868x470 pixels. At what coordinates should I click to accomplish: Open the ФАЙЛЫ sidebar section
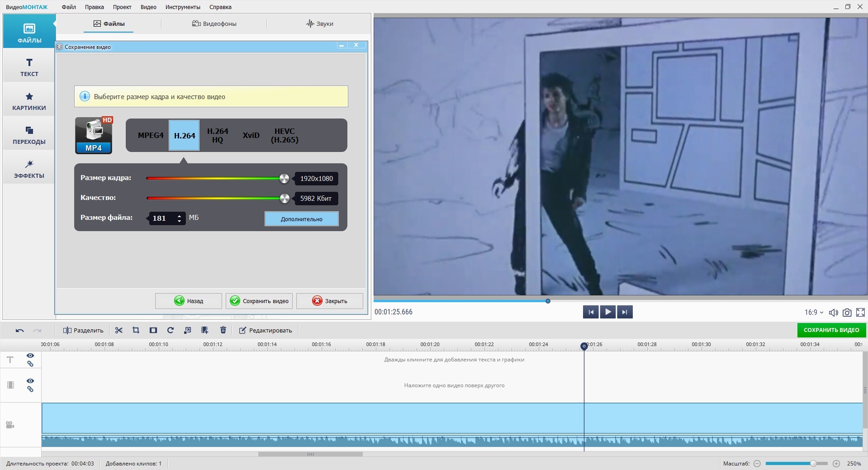(x=29, y=31)
